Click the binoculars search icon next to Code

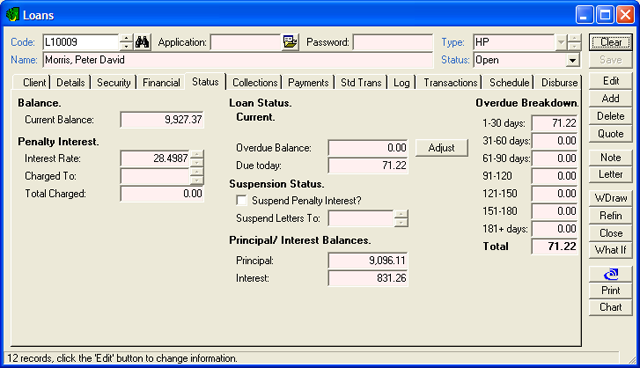tap(142, 42)
